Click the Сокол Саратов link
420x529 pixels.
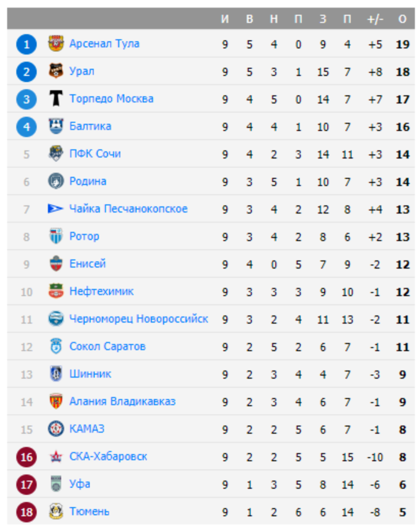pos(107,347)
